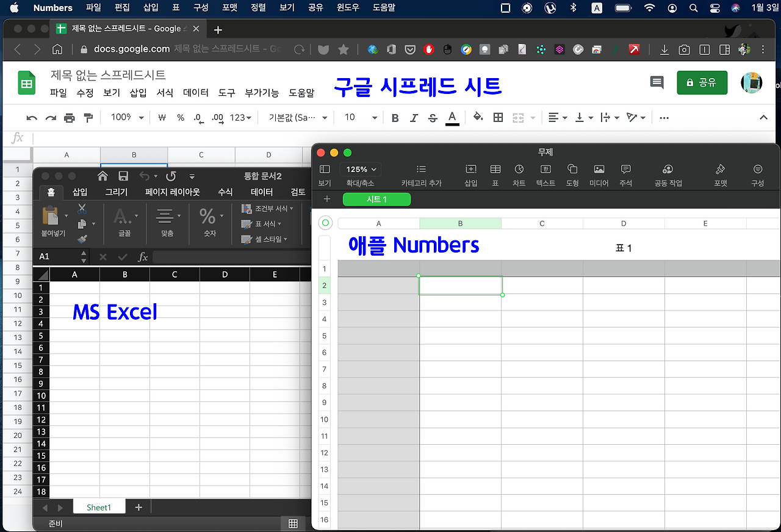Open a new browser tab with plus
781x532 pixels.
pyautogui.click(x=218, y=29)
